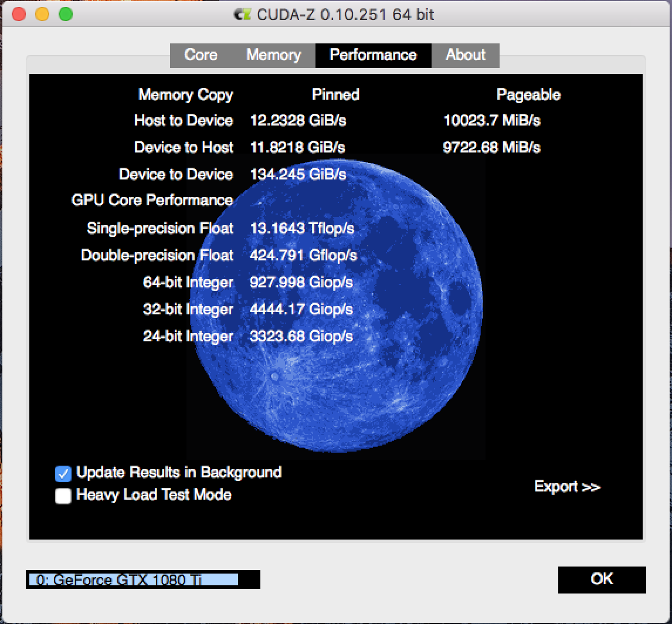Screen dimensions: 672x624
Task: Select the 11.8218 GiB/s pinned value
Action: pos(297,147)
